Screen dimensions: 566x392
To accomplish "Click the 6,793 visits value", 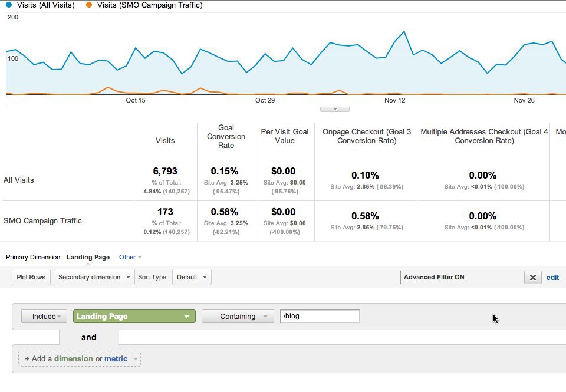I will point(165,171).
